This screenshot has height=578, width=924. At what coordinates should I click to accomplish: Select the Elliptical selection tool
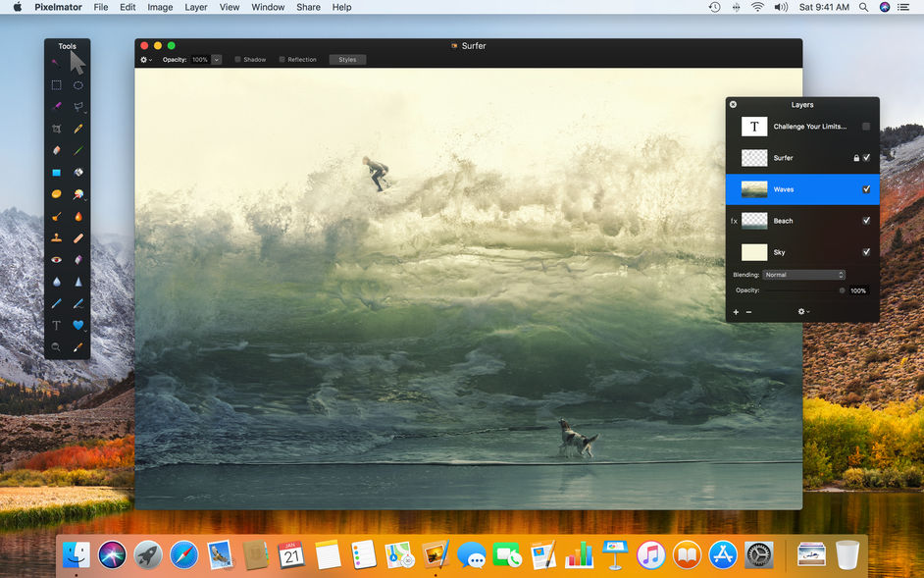point(78,85)
